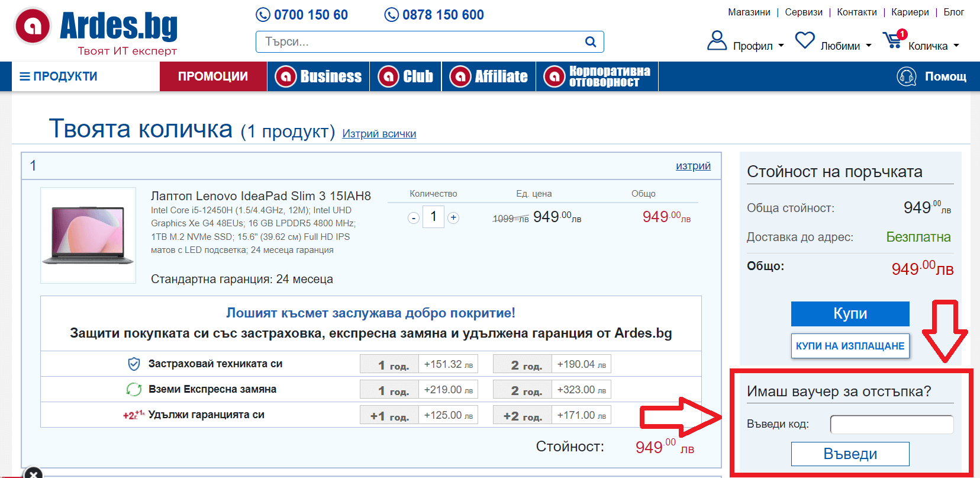This screenshot has width=980, height=478.
Task: Click Стандартна гаранция: 24 месеца text
Action: click(242, 279)
